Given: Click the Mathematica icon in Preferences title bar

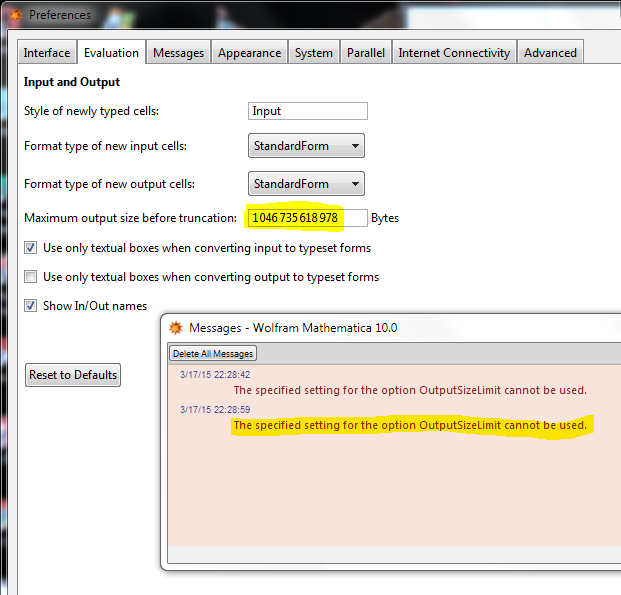Looking at the screenshot, I should pos(15,15).
